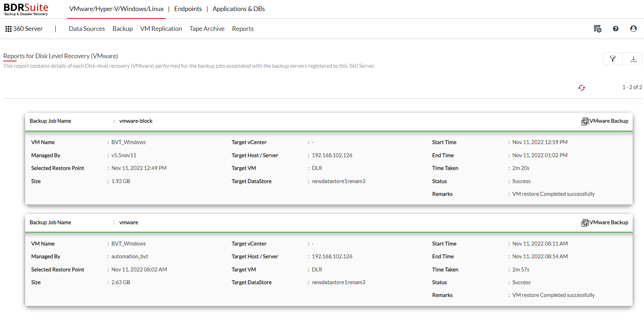
Task: Click Managed By value 'automation_bvt'
Action: click(130, 256)
